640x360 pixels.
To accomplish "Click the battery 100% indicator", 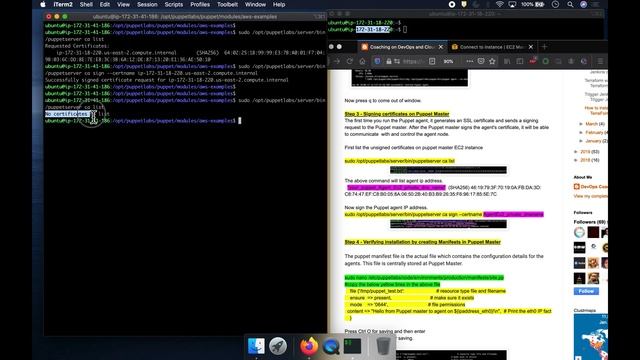I will click(533, 4).
